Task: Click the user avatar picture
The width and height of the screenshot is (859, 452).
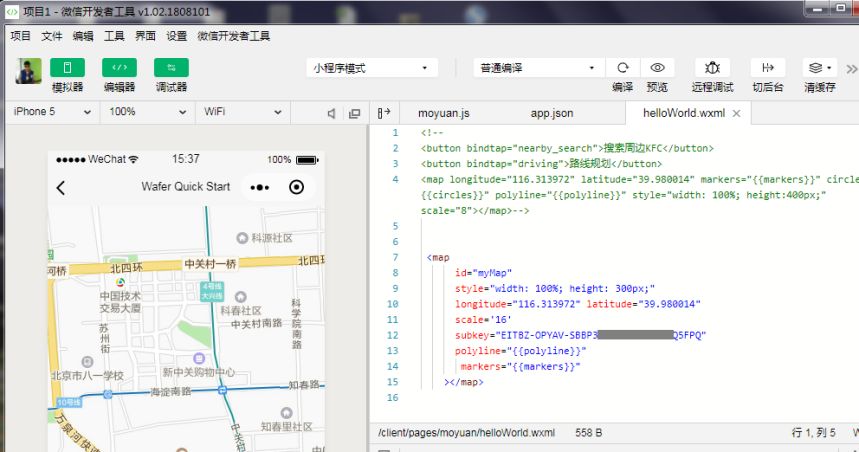Action: click(x=28, y=71)
